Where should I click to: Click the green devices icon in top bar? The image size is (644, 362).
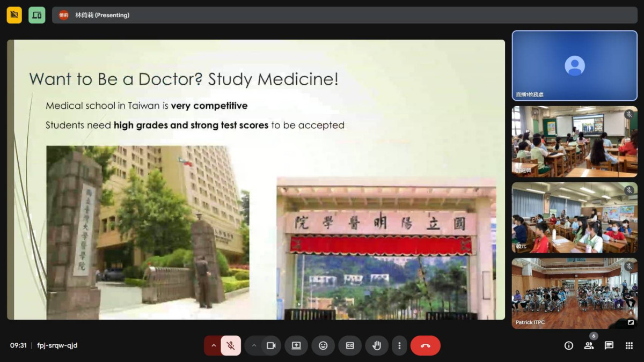[x=37, y=15]
